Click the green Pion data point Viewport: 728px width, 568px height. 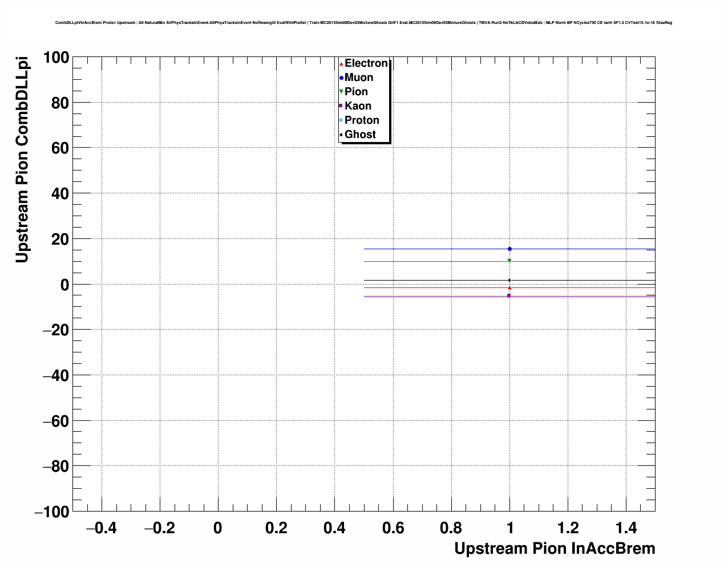(x=509, y=261)
